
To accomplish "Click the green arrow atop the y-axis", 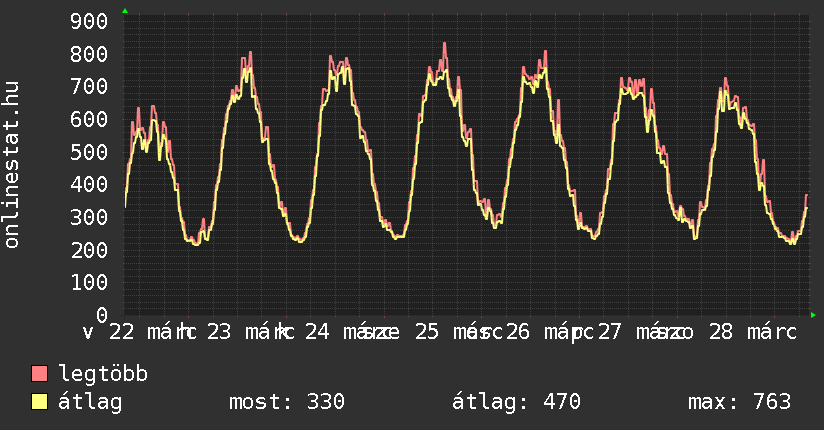I will (124, 11).
